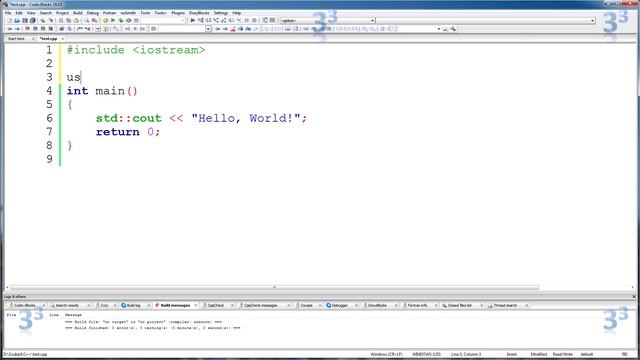This screenshot has height=360, width=640.
Task: Open the Search menu
Action: click(x=46, y=13)
